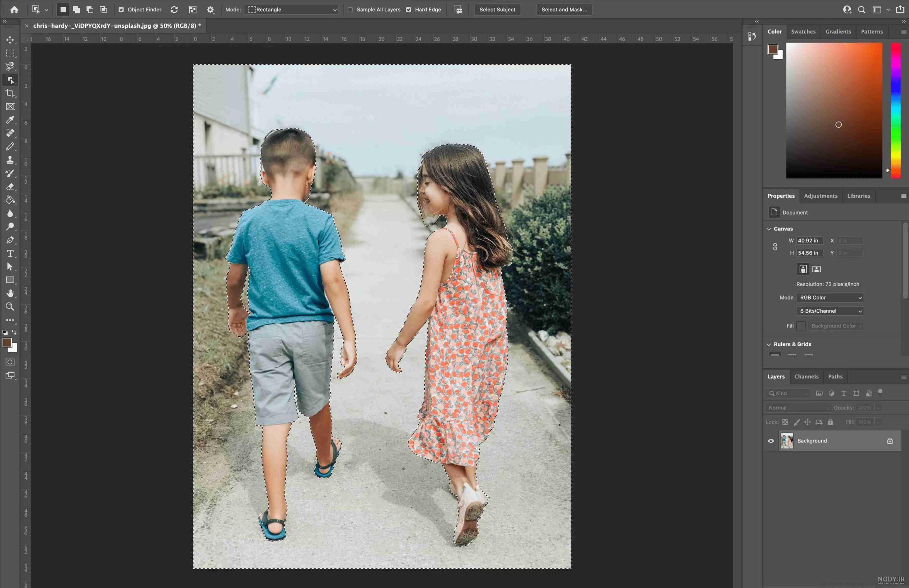909x588 pixels.
Task: Click the Home icon
Action: pyautogui.click(x=15, y=10)
